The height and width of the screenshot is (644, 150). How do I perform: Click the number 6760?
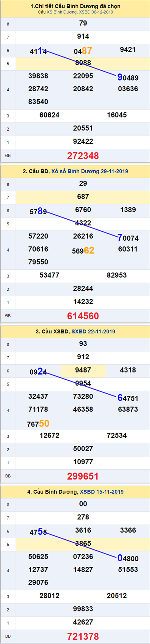tap(83, 210)
